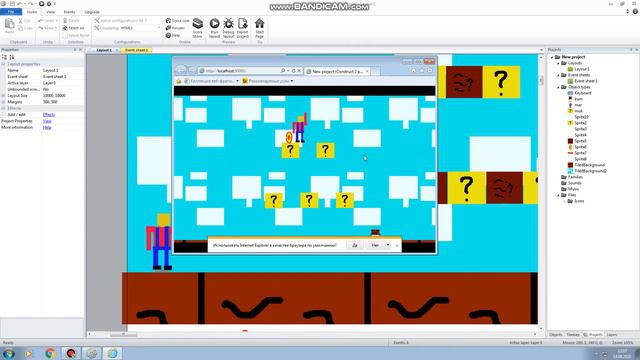The height and width of the screenshot is (360, 640).
Task: Select Sprite5 in Object types list
Action: click(577, 141)
